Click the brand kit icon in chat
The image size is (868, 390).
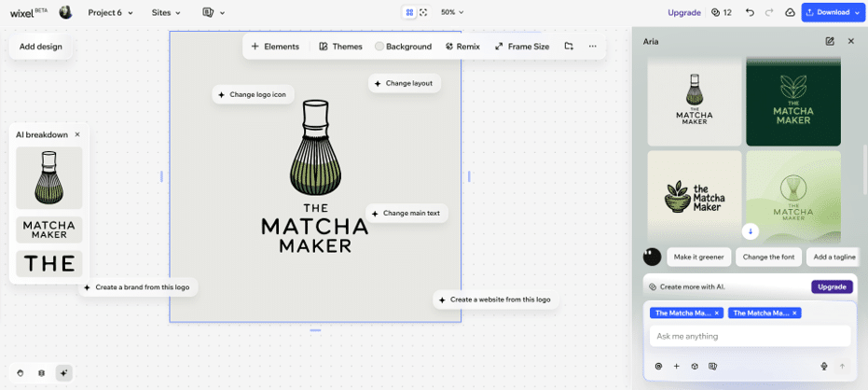[713, 366]
